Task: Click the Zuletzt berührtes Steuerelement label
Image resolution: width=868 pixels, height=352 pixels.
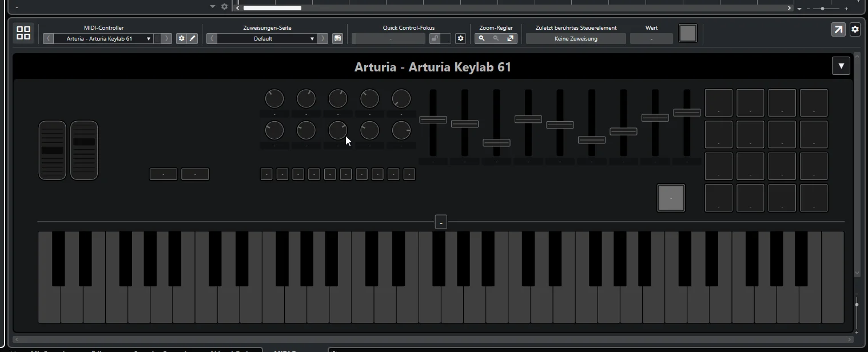Action: click(x=576, y=27)
